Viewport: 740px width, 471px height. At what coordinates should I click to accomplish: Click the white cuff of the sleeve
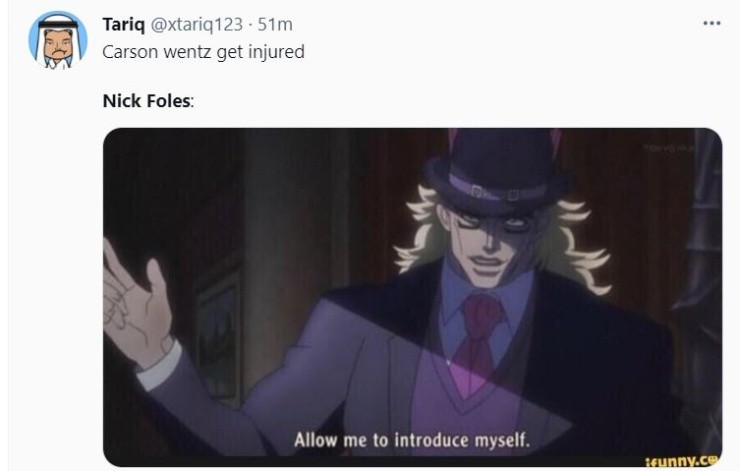click(159, 367)
